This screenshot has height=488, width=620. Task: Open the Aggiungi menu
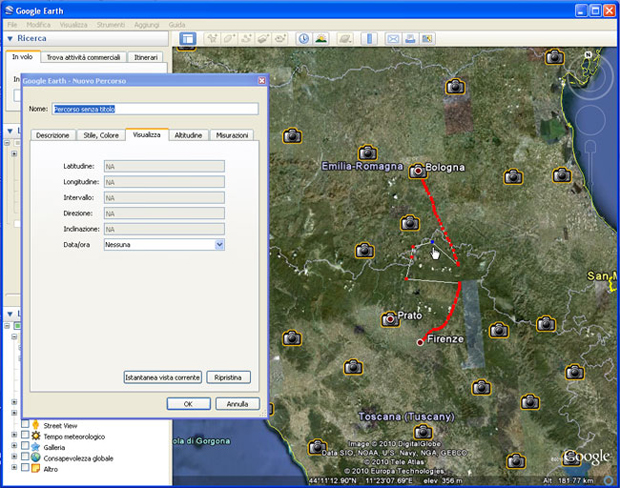(x=147, y=25)
